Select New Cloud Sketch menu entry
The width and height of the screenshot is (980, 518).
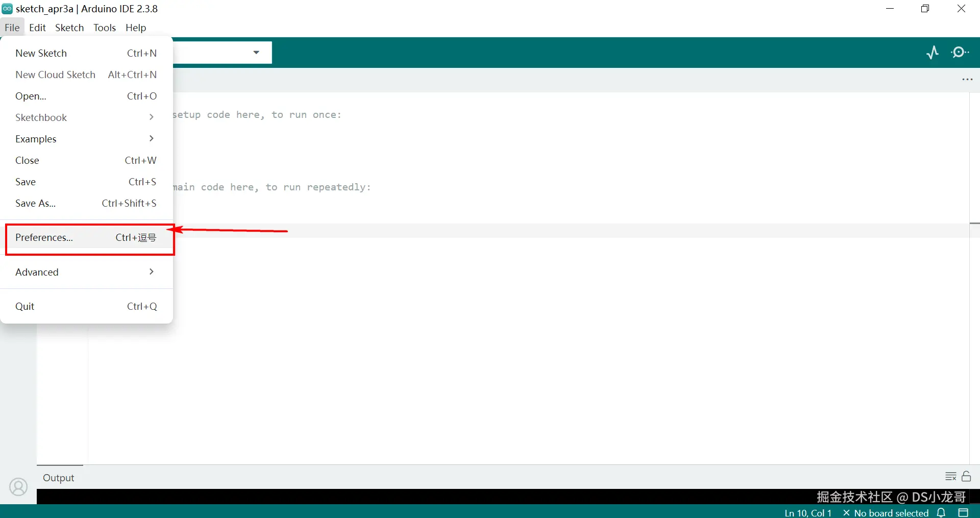point(86,75)
